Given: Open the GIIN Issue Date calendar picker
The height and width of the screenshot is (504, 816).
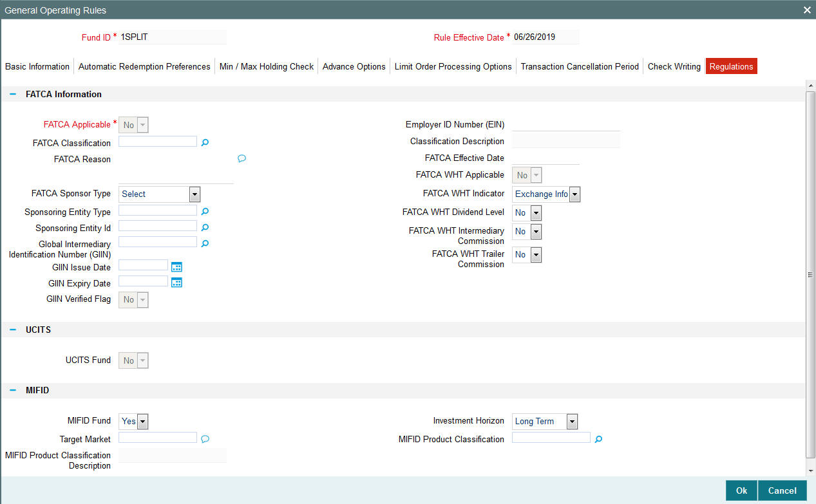Looking at the screenshot, I should [176, 266].
